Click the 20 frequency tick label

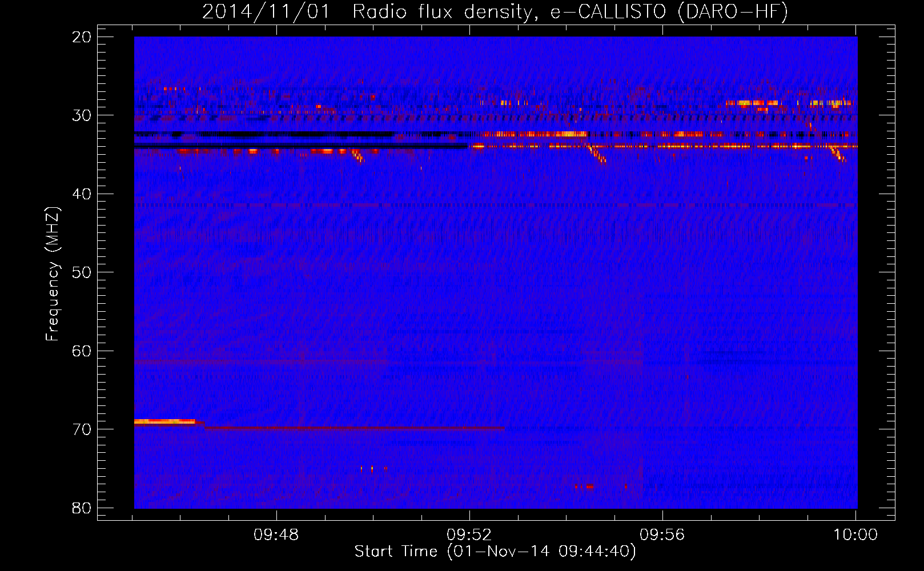82,37
